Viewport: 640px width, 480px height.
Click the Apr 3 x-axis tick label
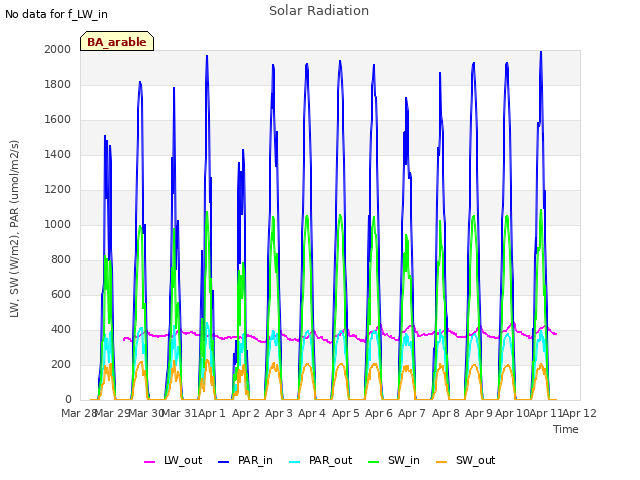279,413
